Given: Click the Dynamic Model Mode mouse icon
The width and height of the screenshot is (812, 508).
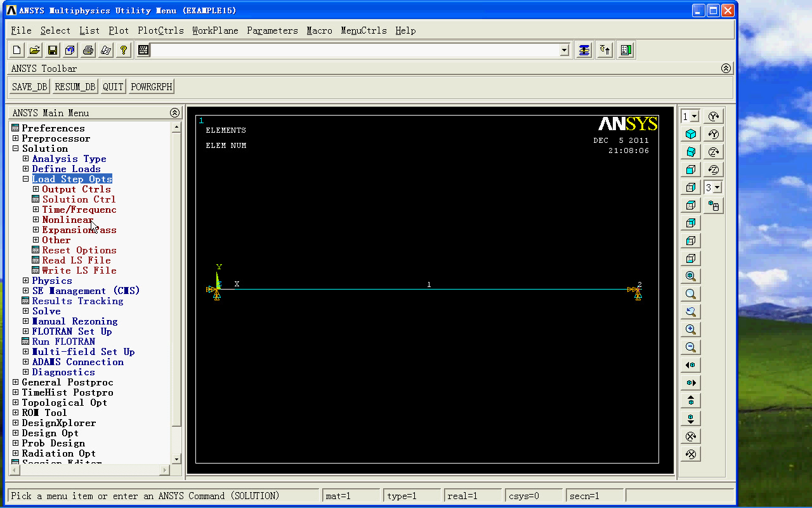Looking at the screenshot, I should tap(714, 205).
